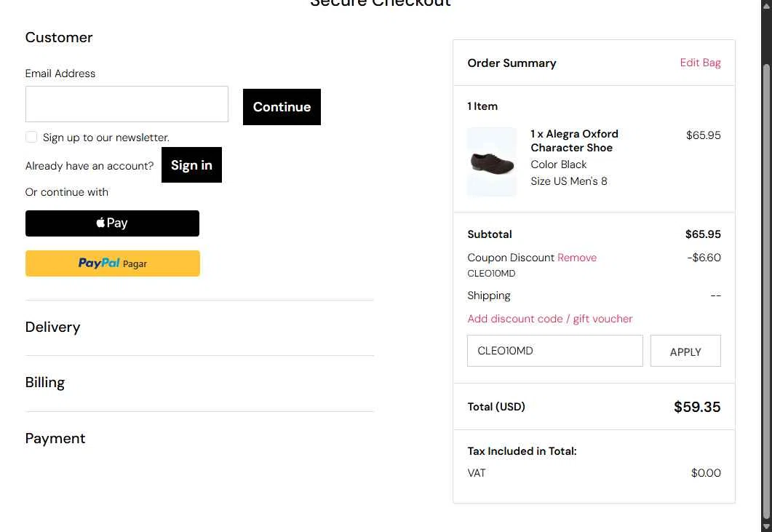Click the scrollbar down arrow
This screenshot has width=772, height=532.
click(766, 527)
